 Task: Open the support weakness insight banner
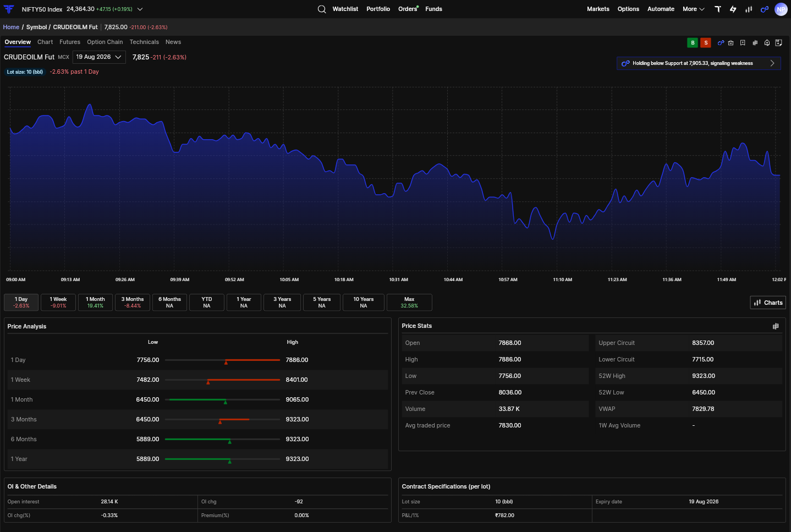point(699,63)
